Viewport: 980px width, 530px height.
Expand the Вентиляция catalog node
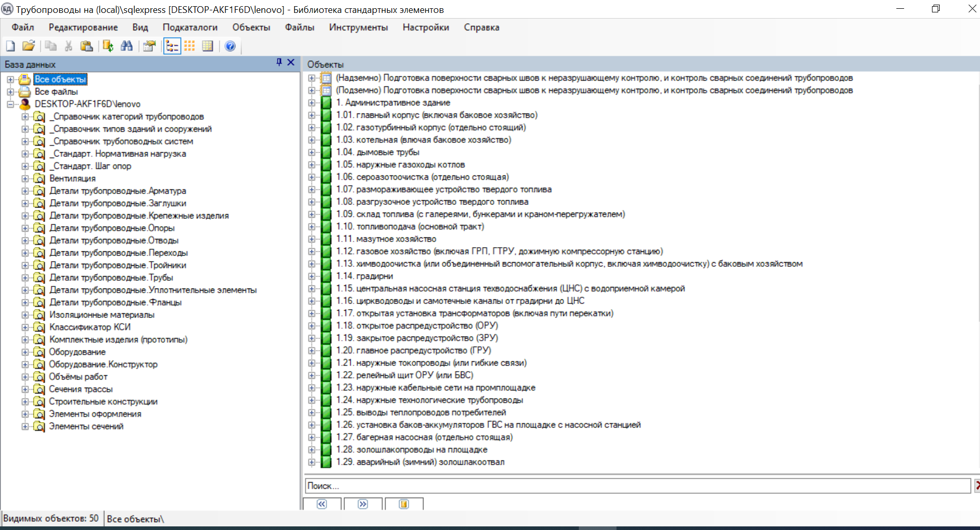pos(25,179)
